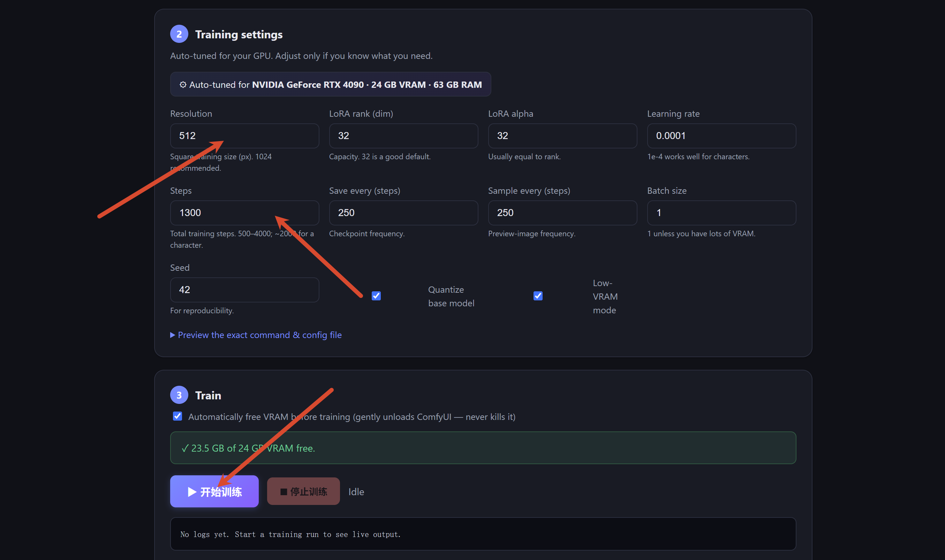Click the step 3 Train badge
This screenshot has height=560, width=945.
[179, 395]
